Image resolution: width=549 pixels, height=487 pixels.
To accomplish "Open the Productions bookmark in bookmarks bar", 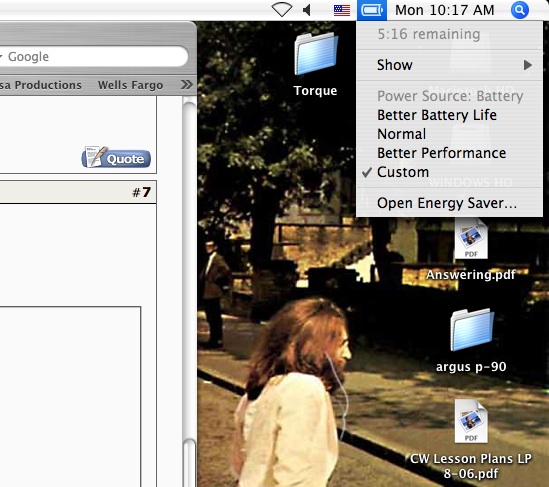I will click(x=41, y=85).
